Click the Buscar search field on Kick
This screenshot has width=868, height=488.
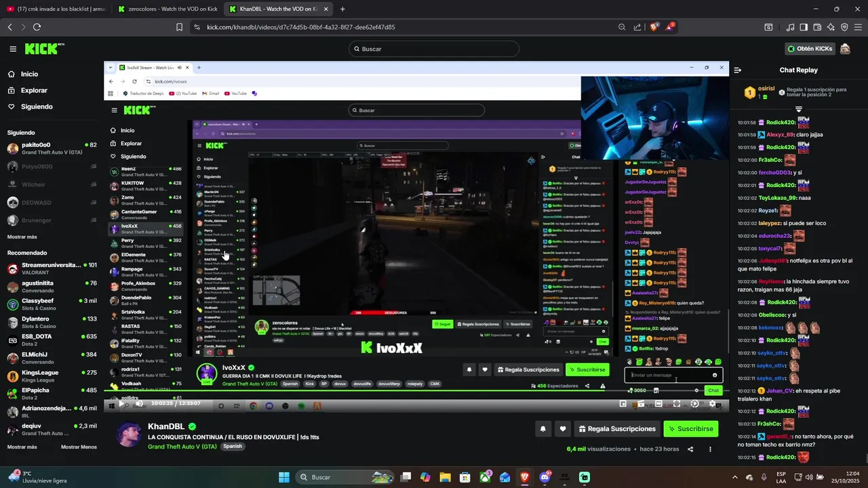tap(434, 49)
